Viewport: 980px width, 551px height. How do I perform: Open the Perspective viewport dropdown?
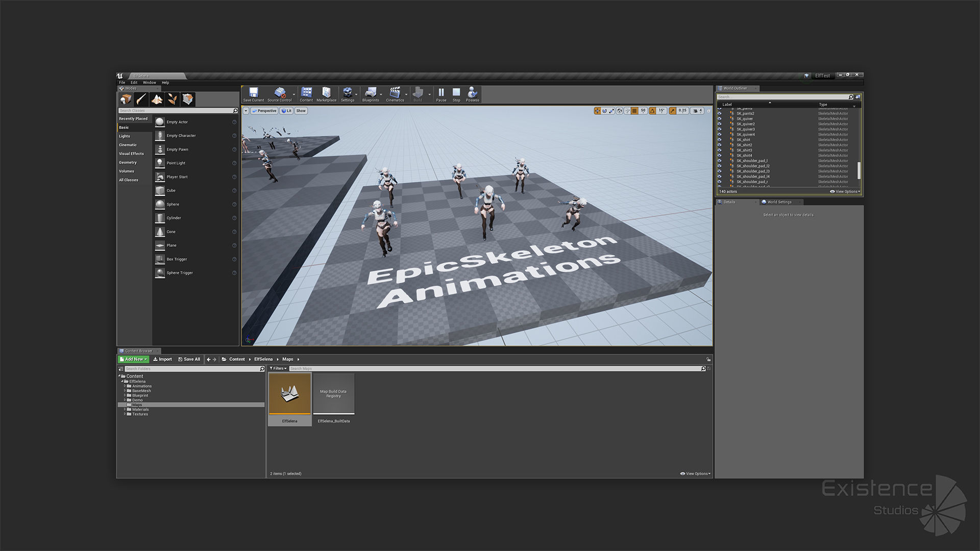(264, 111)
